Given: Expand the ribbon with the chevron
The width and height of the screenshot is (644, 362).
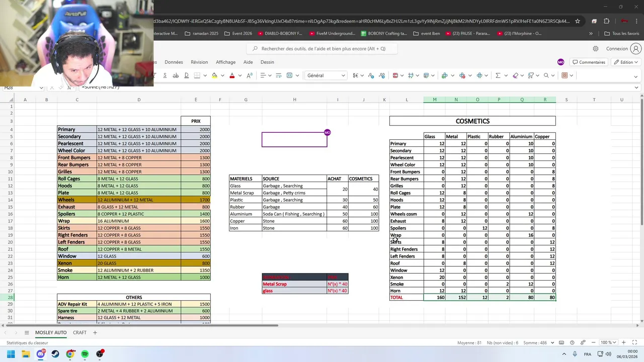Looking at the screenshot, I should 636,77.
